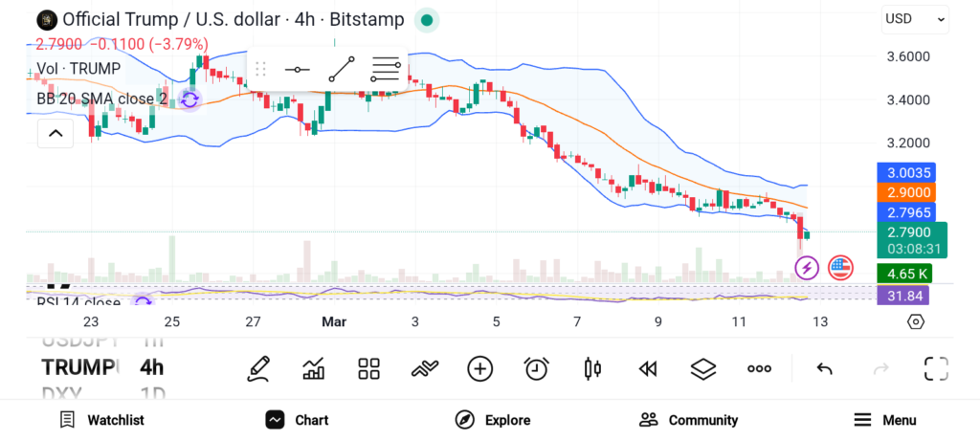Open the Explore tab

(x=492, y=420)
